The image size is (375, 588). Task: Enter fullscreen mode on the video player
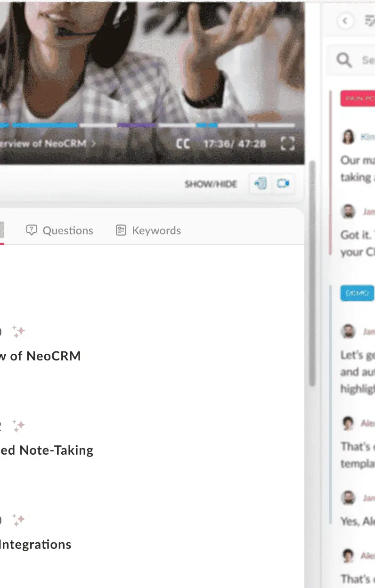click(287, 144)
